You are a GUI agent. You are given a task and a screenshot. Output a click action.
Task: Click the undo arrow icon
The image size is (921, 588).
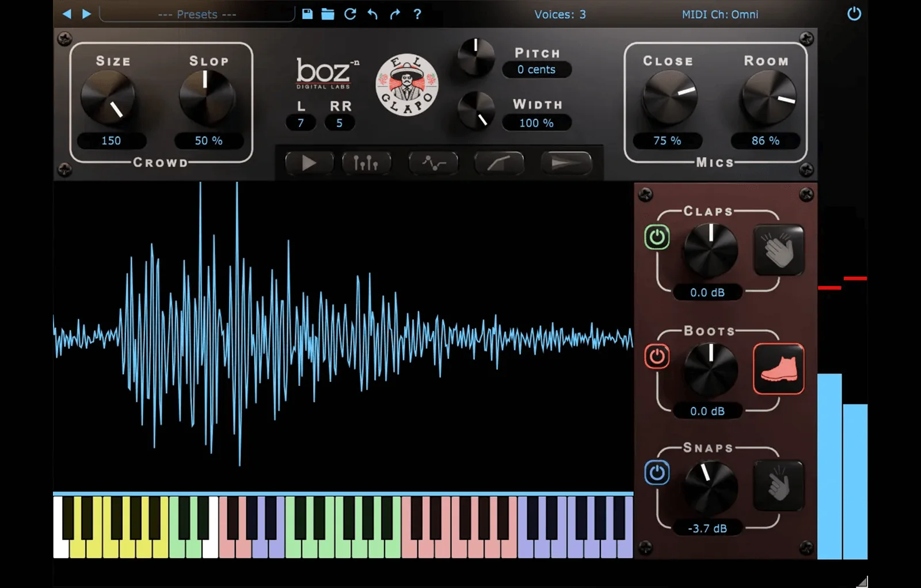[372, 14]
